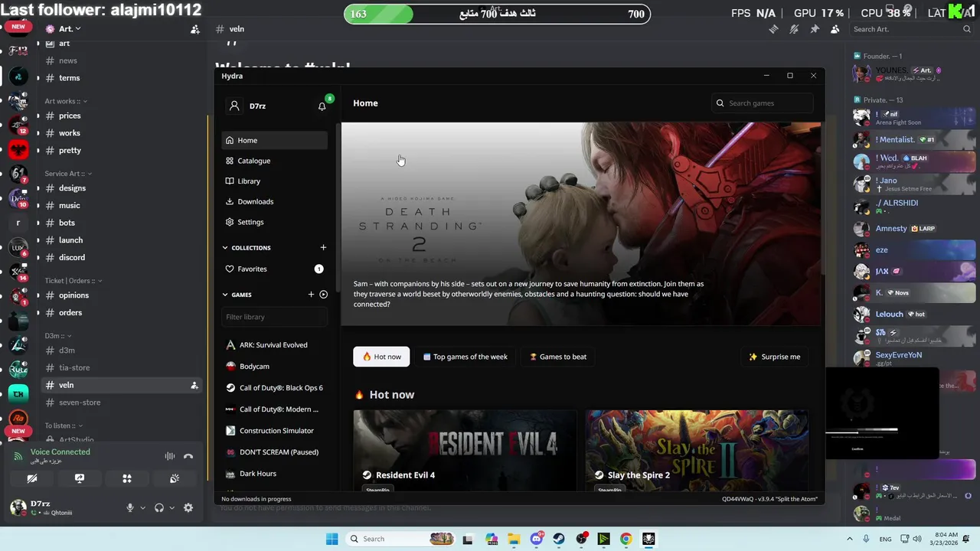
Task: Open the Library page in Hydra
Action: tap(275, 181)
